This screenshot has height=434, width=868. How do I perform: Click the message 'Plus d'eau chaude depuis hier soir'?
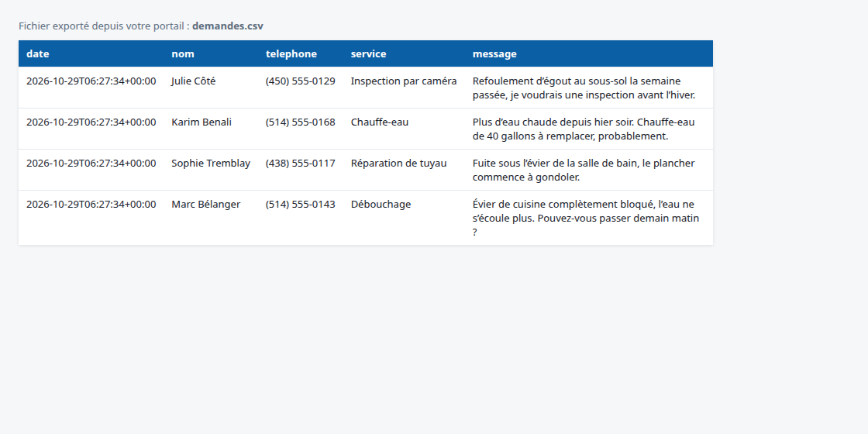click(584, 129)
